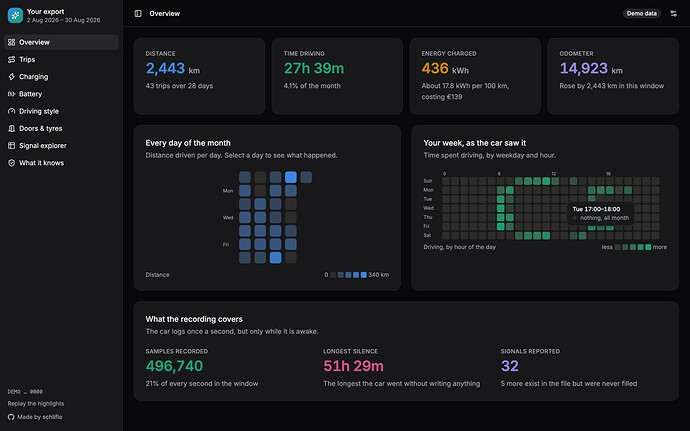Open the Overview section in the sidebar
690x431 pixels.
coord(61,42)
